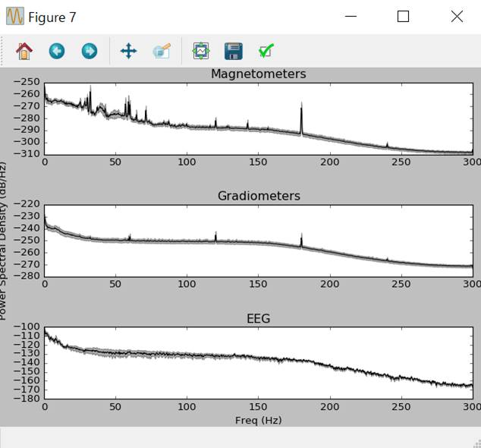Maximize the Figure 7 window

pyautogui.click(x=403, y=17)
